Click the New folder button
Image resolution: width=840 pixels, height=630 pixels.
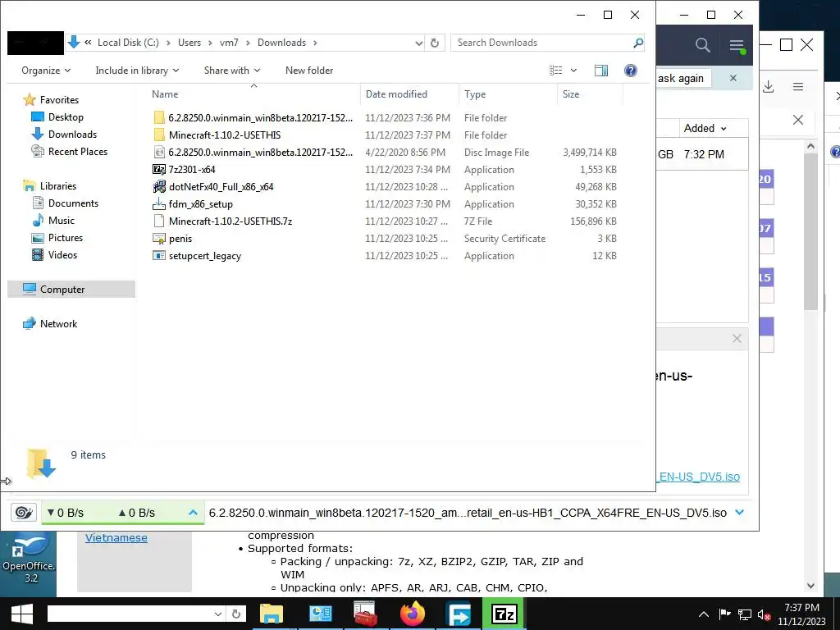pyautogui.click(x=309, y=71)
